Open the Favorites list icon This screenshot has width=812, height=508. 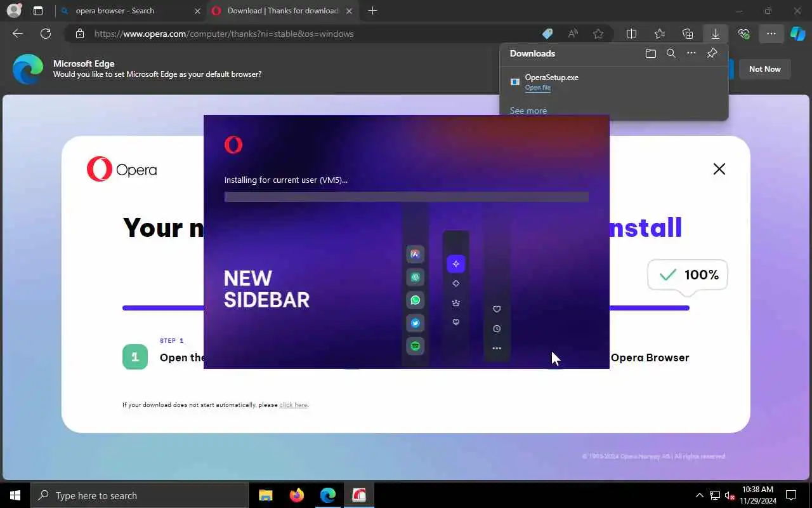coord(660,34)
